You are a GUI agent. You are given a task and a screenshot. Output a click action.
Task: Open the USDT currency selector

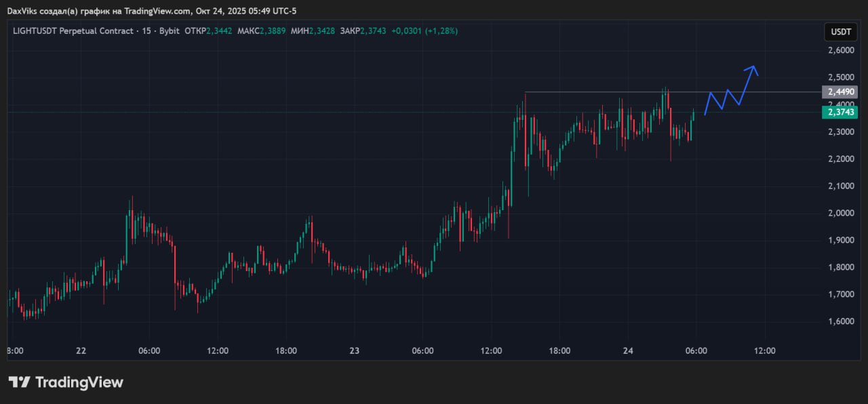[x=840, y=32]
